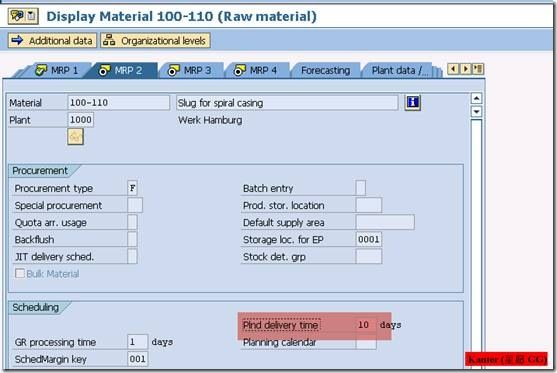This screenshot has height=373, width=557.
Task: Click the yellow icon below Plant field
Action: point(75,137)
